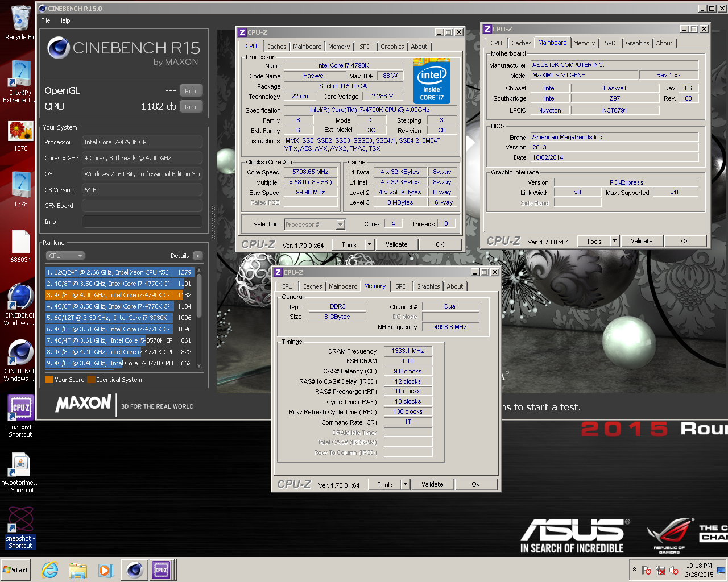Open Memory tab in Mainboard CPU-Z window
This screenshot has width=728, height=582.
[584, 43]
